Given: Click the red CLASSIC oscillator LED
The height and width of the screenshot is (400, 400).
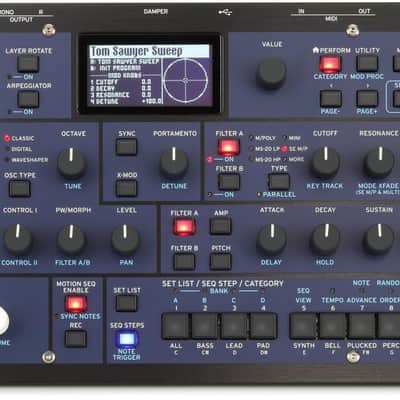Looking at the screenshot, I should point(7,138).
